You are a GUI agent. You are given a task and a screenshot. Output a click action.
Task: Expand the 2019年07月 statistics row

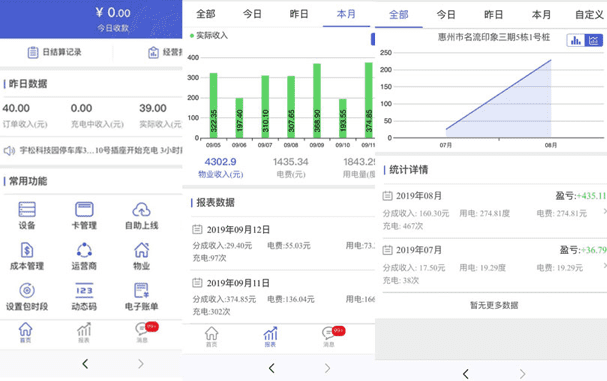tap(494, 265)
